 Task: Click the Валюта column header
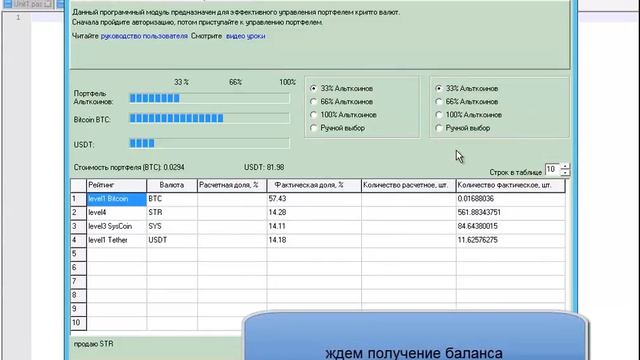click(x=172, y=185)
